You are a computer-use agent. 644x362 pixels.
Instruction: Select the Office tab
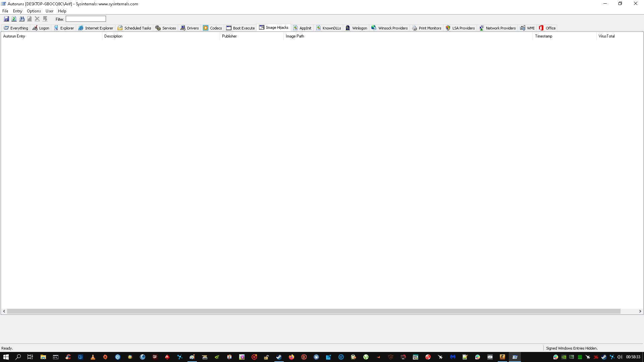547,28
